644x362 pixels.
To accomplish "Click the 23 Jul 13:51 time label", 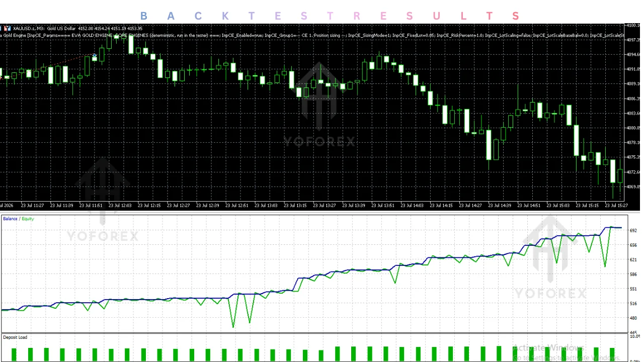I will click(383, 205).
